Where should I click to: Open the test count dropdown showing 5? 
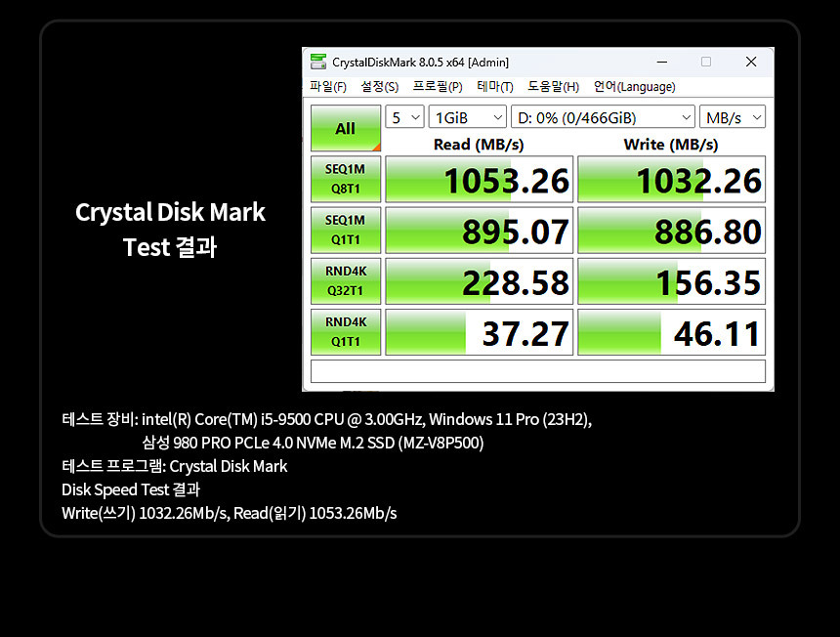404,117
